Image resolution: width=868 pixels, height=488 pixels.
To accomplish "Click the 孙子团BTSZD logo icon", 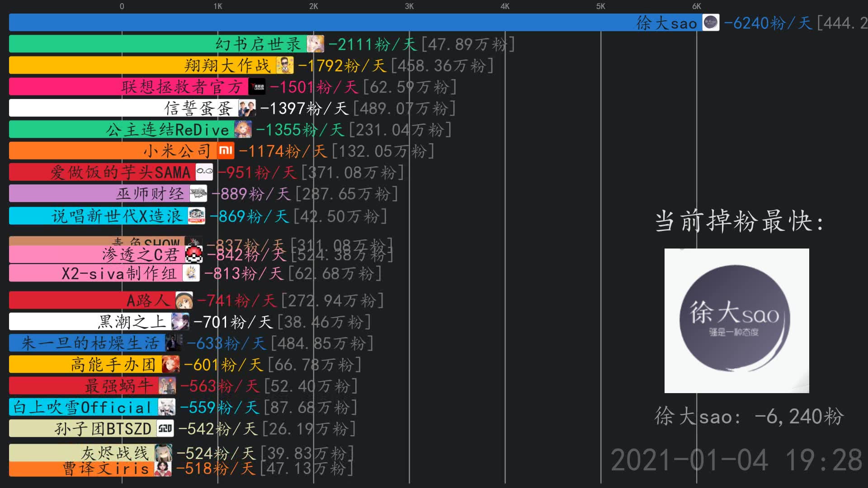I will click(x=165, y=428).
